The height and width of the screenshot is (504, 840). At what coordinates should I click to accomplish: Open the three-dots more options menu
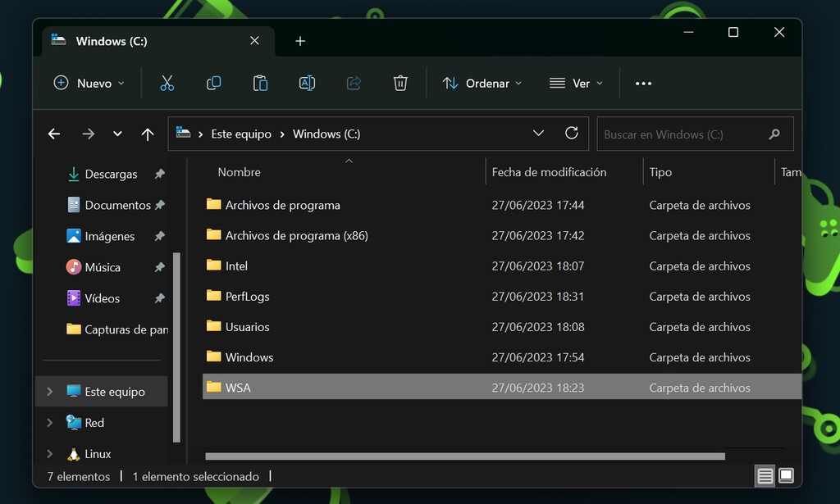[643, 84]
